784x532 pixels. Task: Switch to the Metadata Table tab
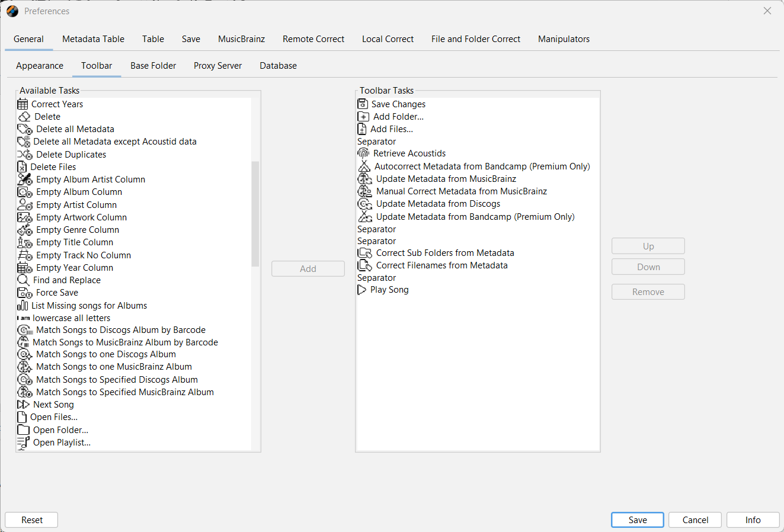[93, 39]
